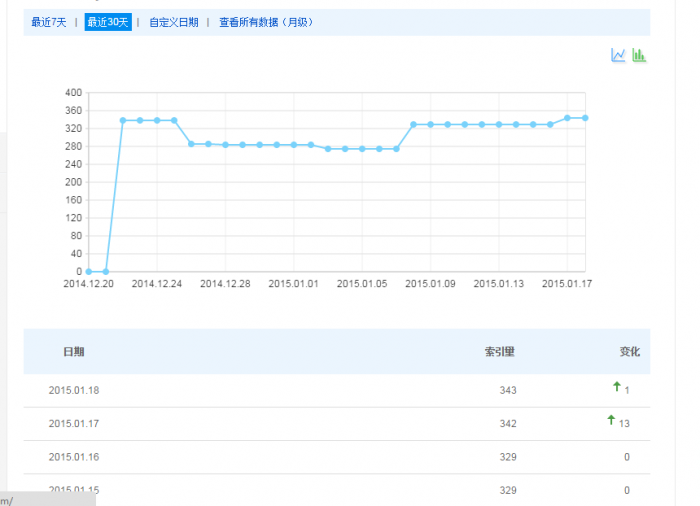This screenshot has width=700, height=506.
Task: Select the 2015.01.18 date cell
Action: pyautogui.click(x=73, y=390)
